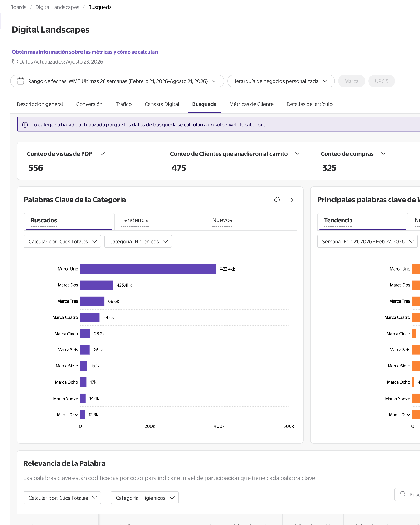
Task: Click the purple Marca Tres bar
Action: pos(92,301)
